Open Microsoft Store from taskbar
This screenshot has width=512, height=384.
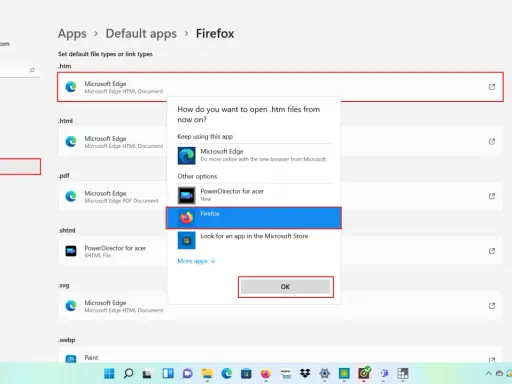246,374
